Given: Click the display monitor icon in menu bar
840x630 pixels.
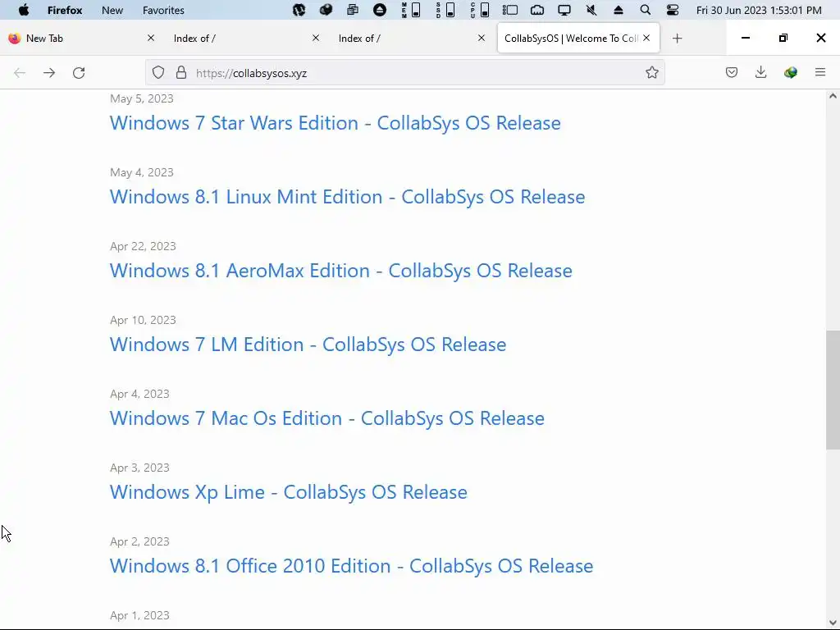Looking at the screenshot, I should pyautogui.click(x=564, y=10).
